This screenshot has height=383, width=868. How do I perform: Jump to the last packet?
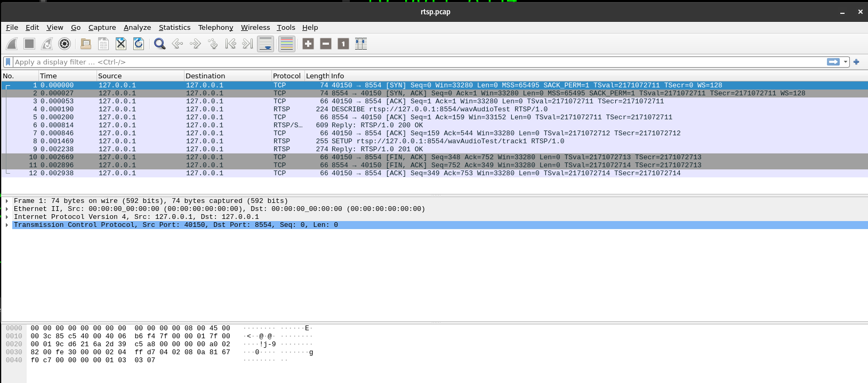click(x=247, y=44)
